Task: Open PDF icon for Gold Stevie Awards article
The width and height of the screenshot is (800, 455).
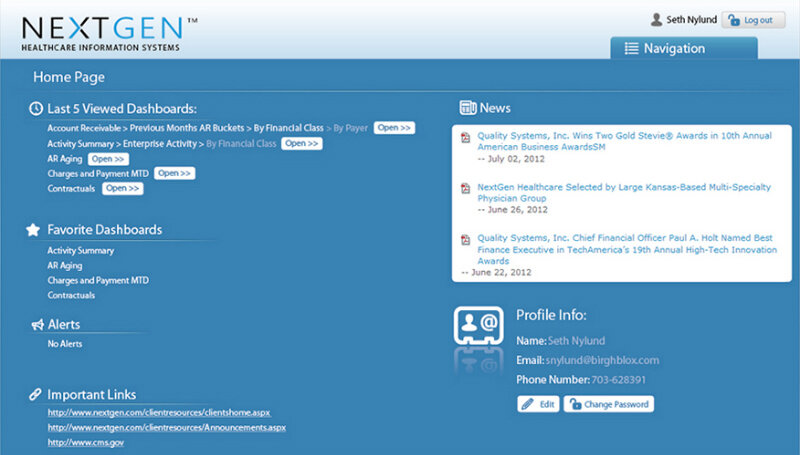Action: 465,137
